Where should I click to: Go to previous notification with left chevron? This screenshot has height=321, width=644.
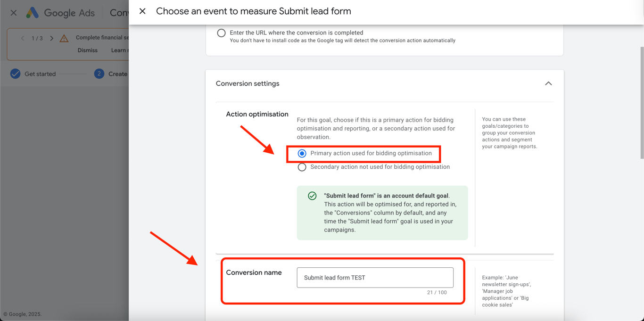point(22,38)
